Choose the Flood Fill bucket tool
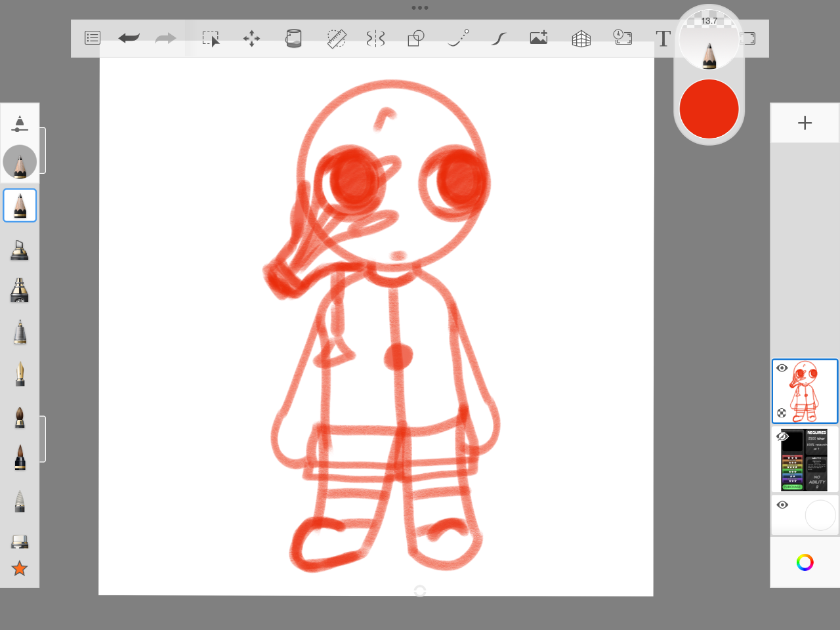This screenshot has height=630, width=840. coord(293,39)
